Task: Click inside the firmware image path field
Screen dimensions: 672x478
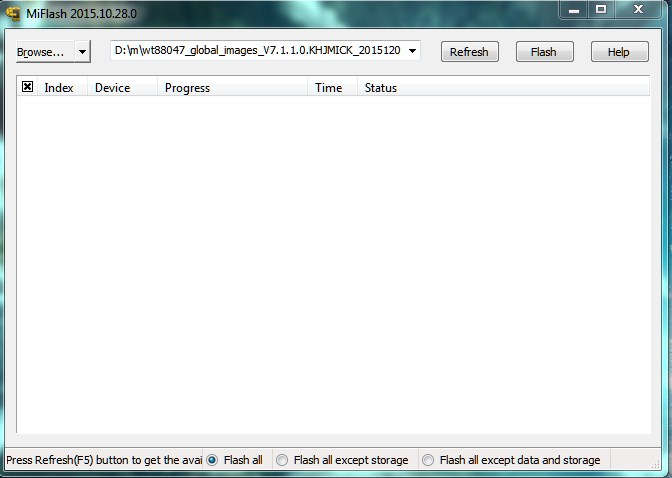Action: pyautogui.click(x=256, y=51)
